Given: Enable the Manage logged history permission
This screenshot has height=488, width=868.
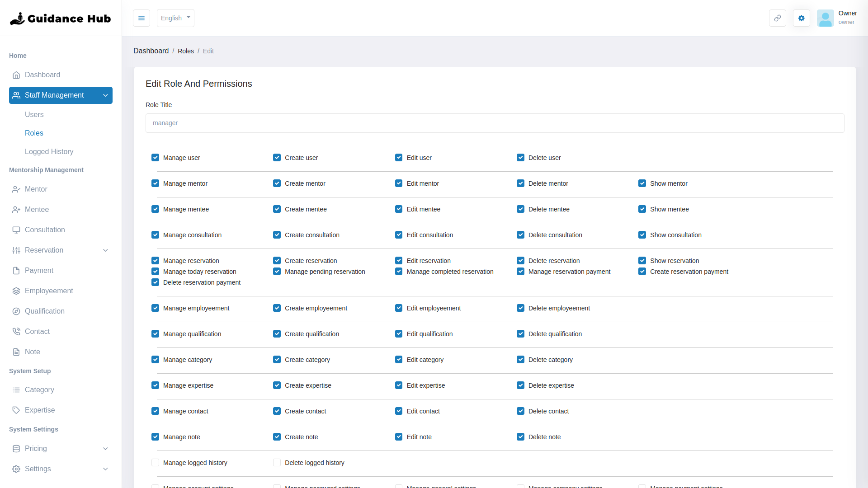Looking at the screenshot, I should point(155,462).
